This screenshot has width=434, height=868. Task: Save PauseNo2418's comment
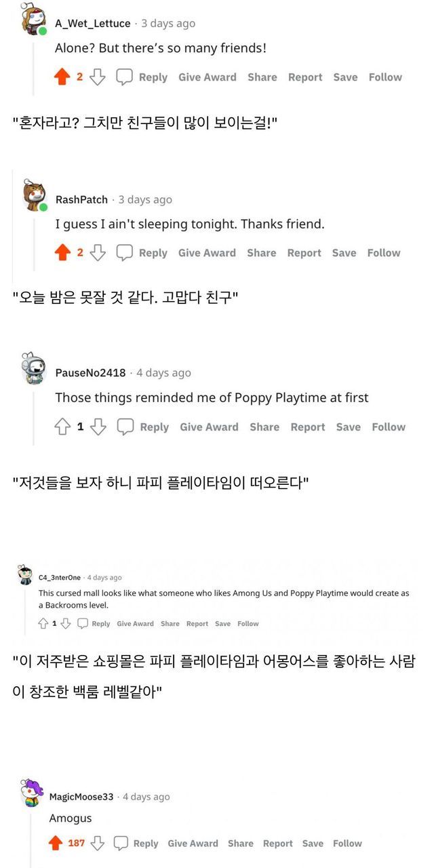(x=349, y=427)
